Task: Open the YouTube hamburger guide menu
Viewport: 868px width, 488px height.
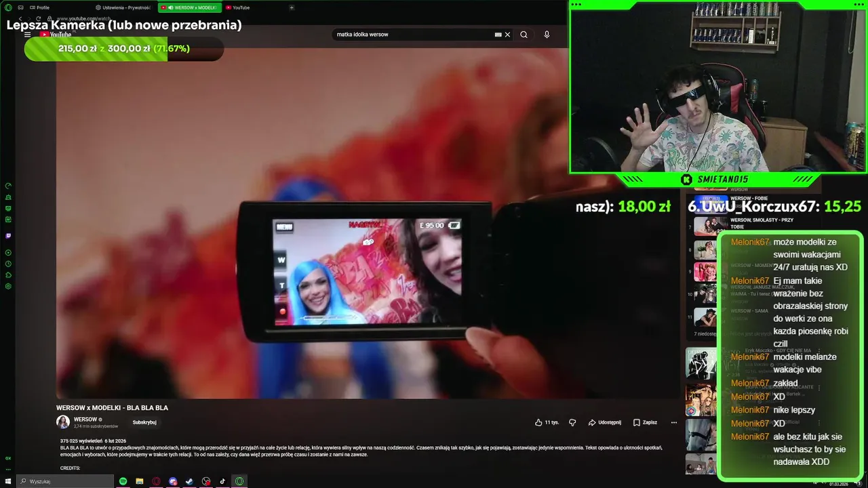Action: (27, 35)
